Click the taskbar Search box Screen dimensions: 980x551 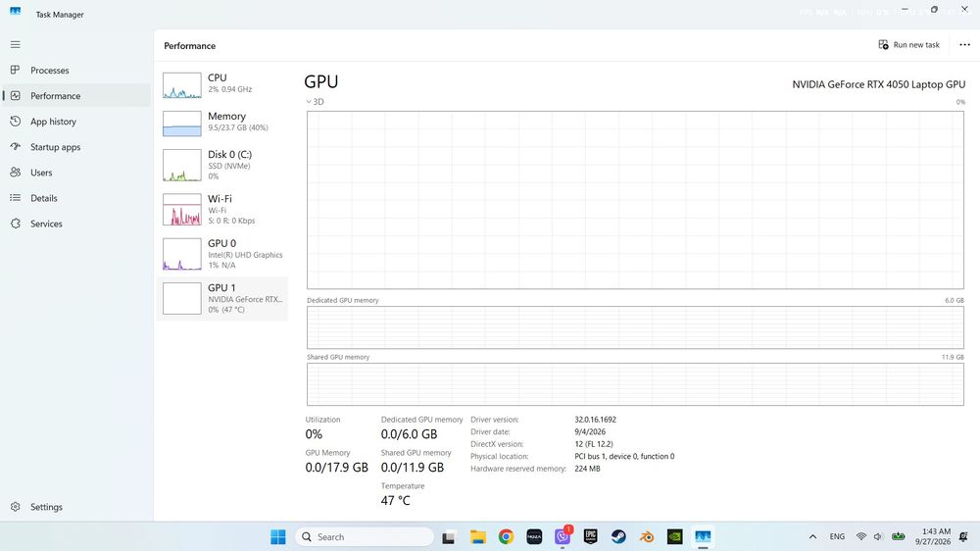coord(365,536)
